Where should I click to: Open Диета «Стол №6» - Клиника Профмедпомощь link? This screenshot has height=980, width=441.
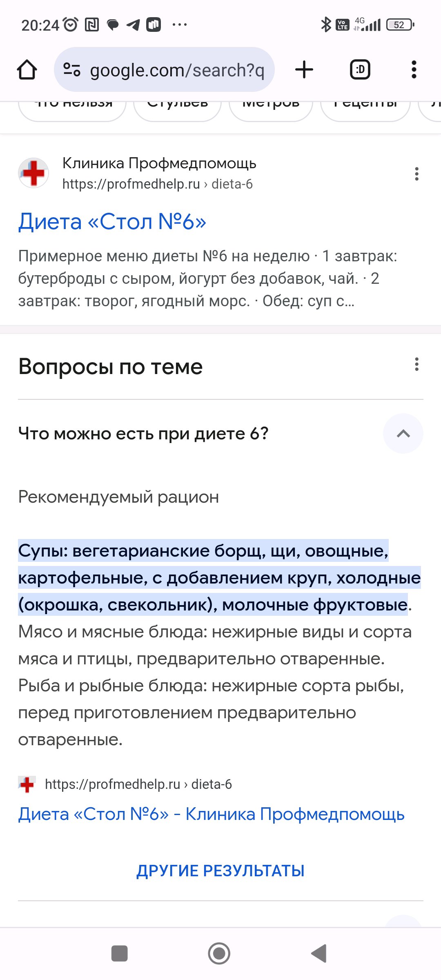[212, 814]
